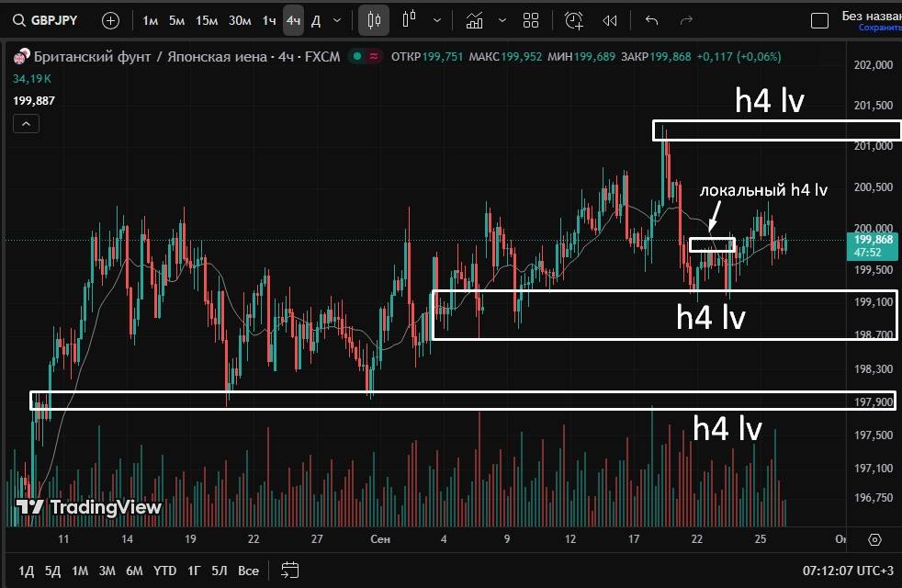Viewport: 902px width, 588px height.
Task: Create an alert with the clock icon
Action: [x=574, y=20]
